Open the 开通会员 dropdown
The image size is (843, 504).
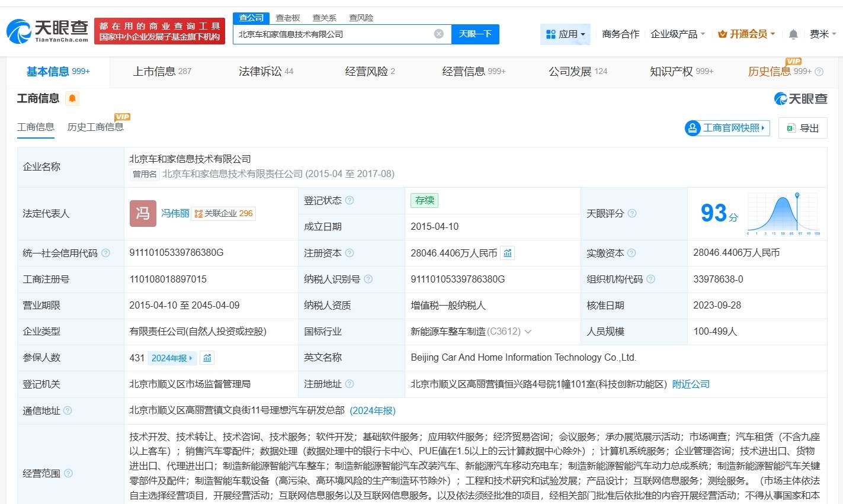coord(746,34)
